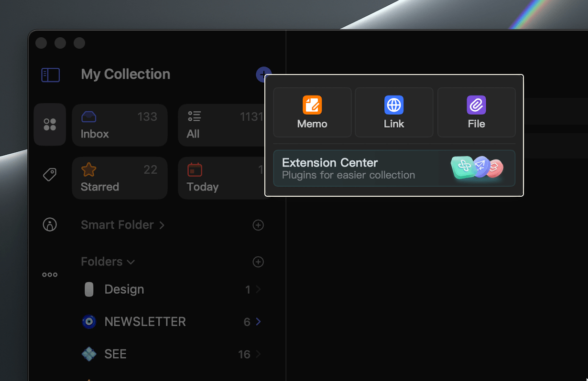The image size is (588, 381).
Task: Open the Tags sidebar icon
Action: point(50,175)
